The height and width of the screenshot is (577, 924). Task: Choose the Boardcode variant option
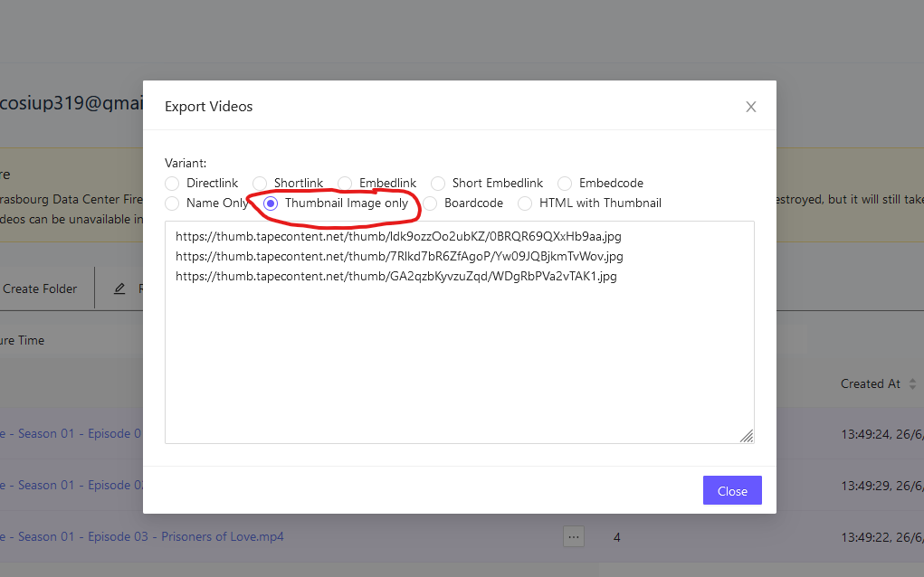coord(430,203)
